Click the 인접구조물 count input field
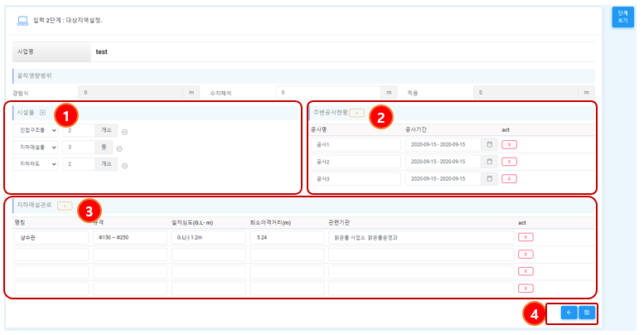This screenshot has width=644, height=335. point(79,130)
